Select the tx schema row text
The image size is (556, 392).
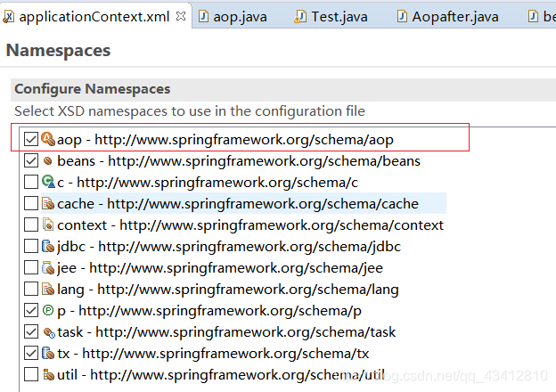point(213,354)
